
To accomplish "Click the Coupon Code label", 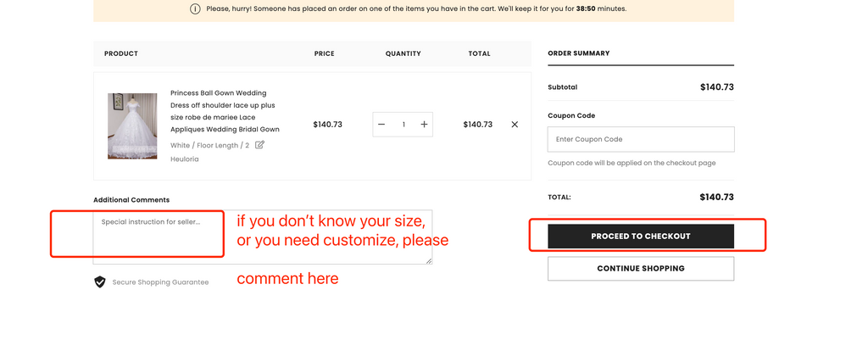I will pos(571,115).
